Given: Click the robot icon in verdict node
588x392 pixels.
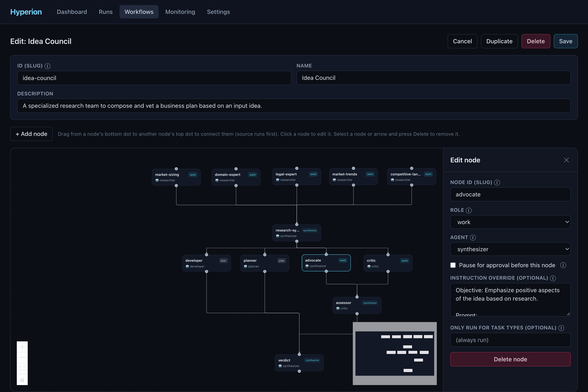Looking at the screenshot, I should 280,366.
